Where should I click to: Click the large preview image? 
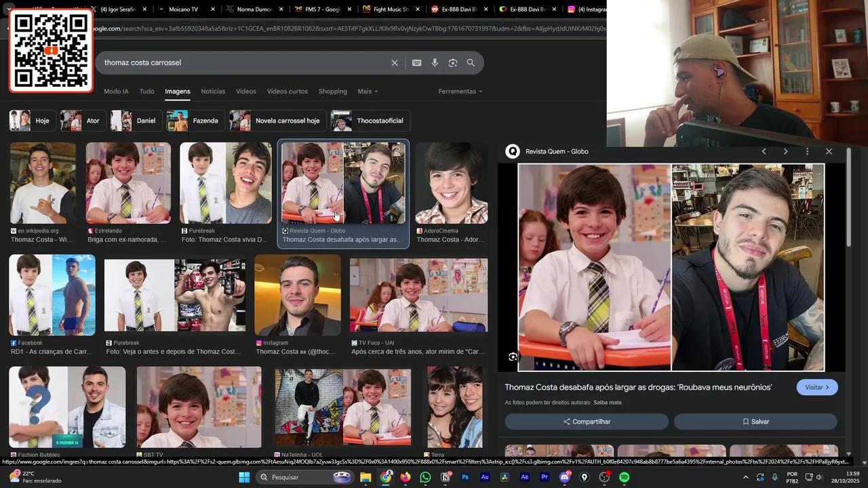[671, 267]
